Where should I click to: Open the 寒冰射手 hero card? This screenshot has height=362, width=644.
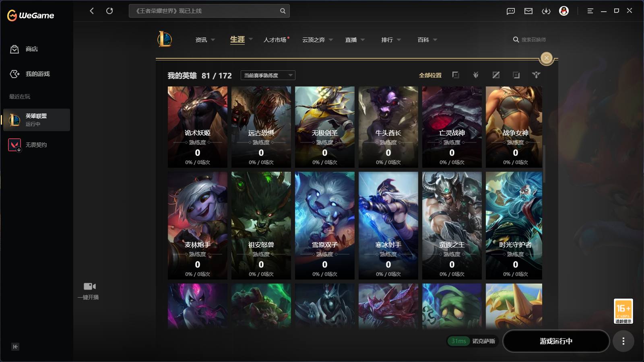click(x=388, y=226)
